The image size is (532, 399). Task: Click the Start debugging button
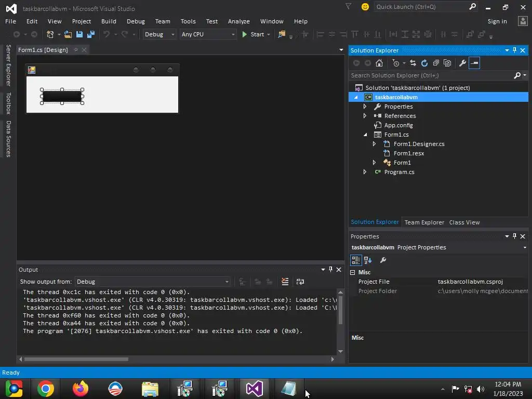pos(254,34)
